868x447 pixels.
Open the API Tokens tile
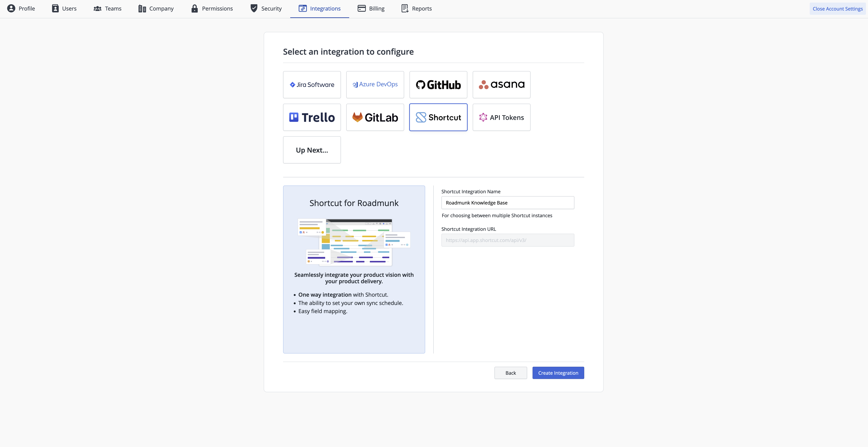click(501, 117)
